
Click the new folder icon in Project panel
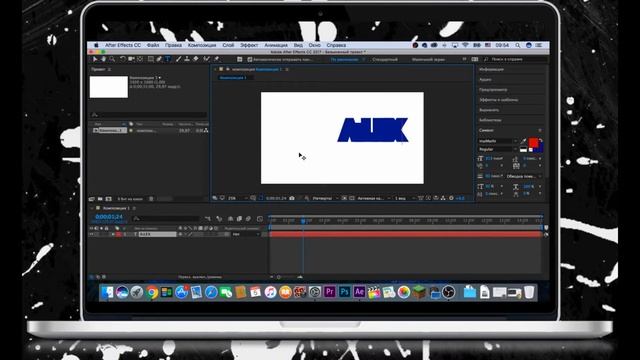[x=100, y=199]
